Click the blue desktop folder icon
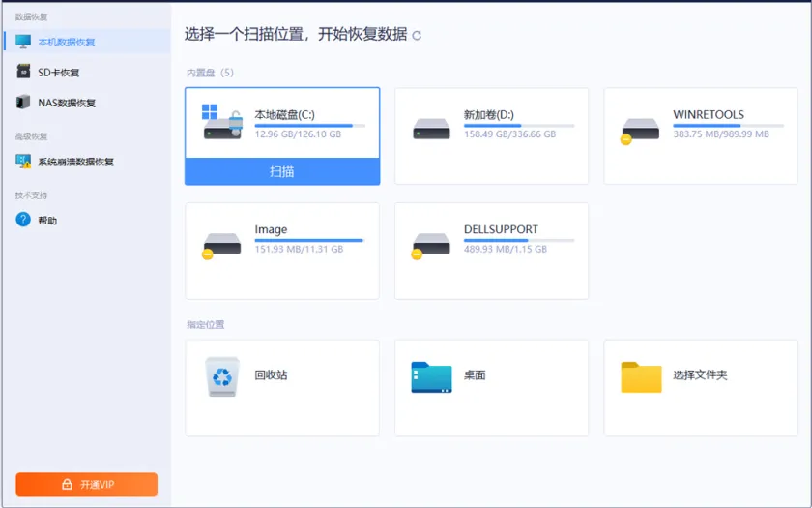This screenshot has width=812, height=508. 431,376
